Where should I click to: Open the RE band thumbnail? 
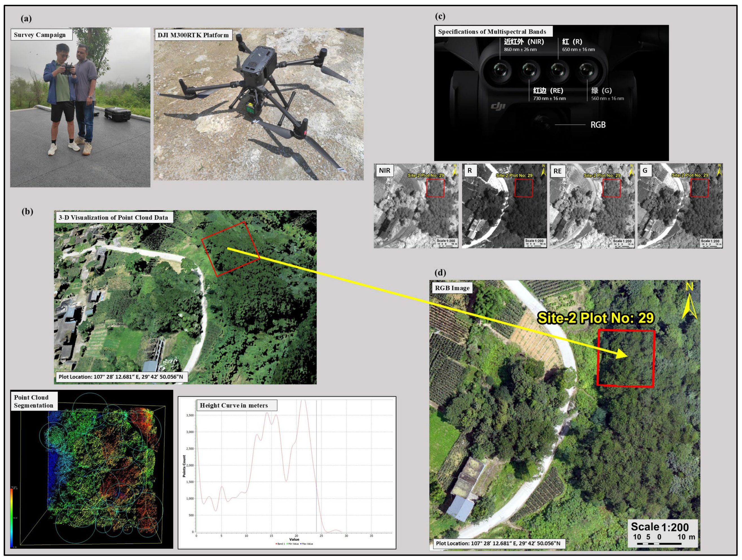(592, 206)
